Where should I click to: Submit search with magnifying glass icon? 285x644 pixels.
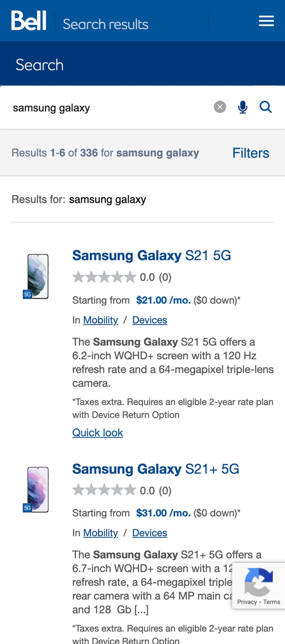point(266,107)
